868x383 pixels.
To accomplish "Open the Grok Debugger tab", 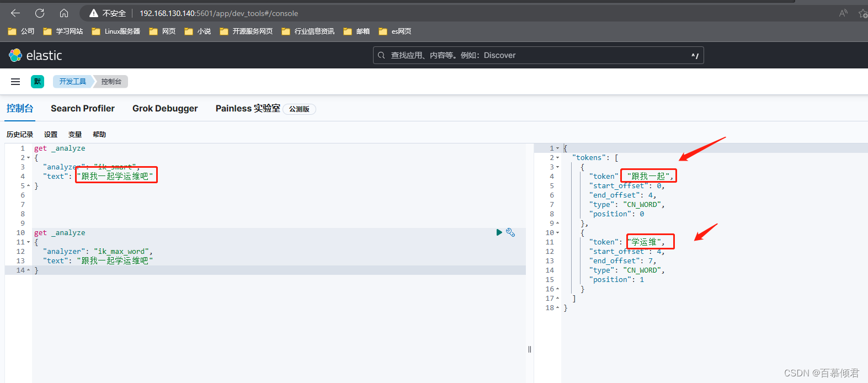I will [165, 108].
